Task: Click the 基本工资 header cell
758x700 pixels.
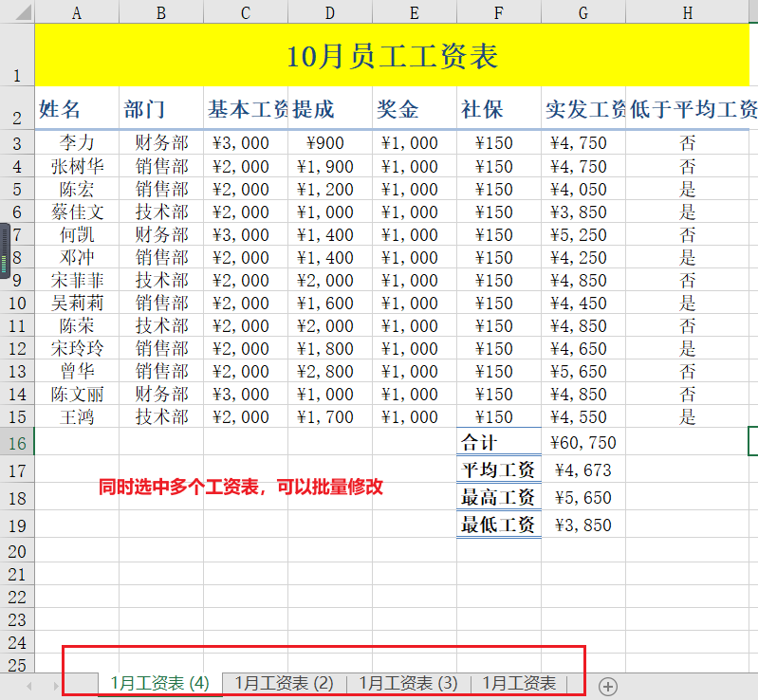Action: point(246,108)
